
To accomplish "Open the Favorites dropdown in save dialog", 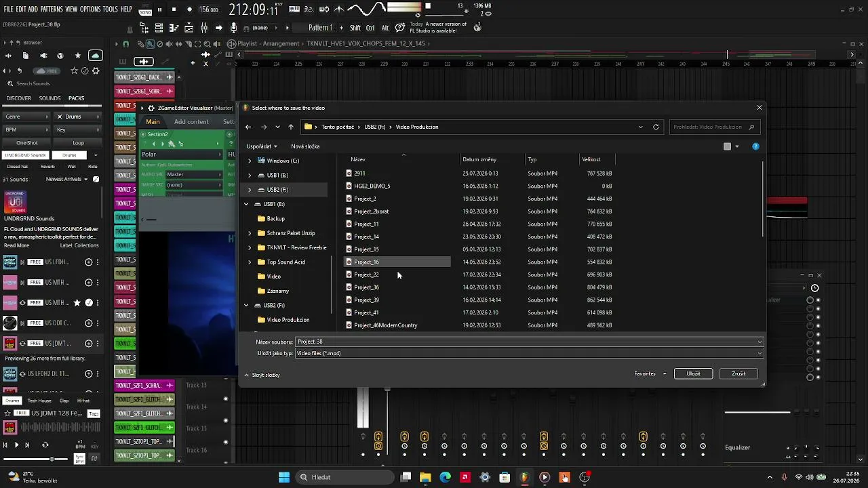I will (x=650, y=373).
